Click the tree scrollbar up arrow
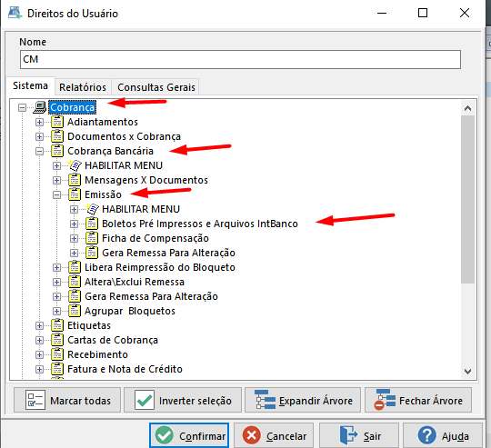Viewport: 491px width, 448px height. click(468, 108)
